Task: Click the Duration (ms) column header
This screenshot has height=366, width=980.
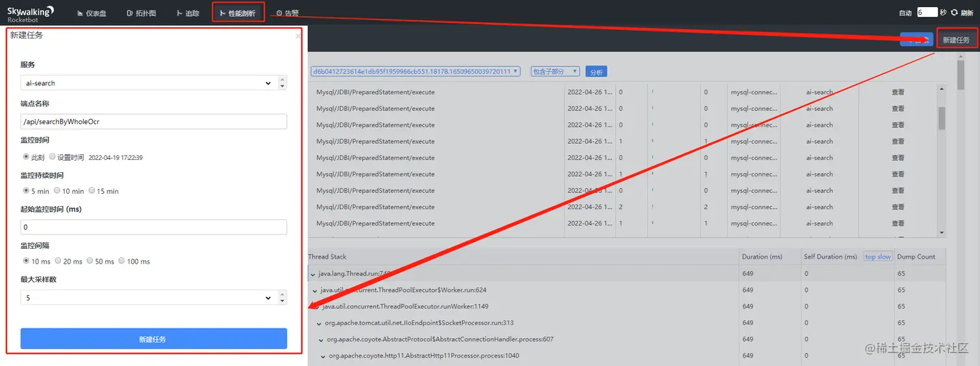Action: pyautogui.click(x=764, y=257)
